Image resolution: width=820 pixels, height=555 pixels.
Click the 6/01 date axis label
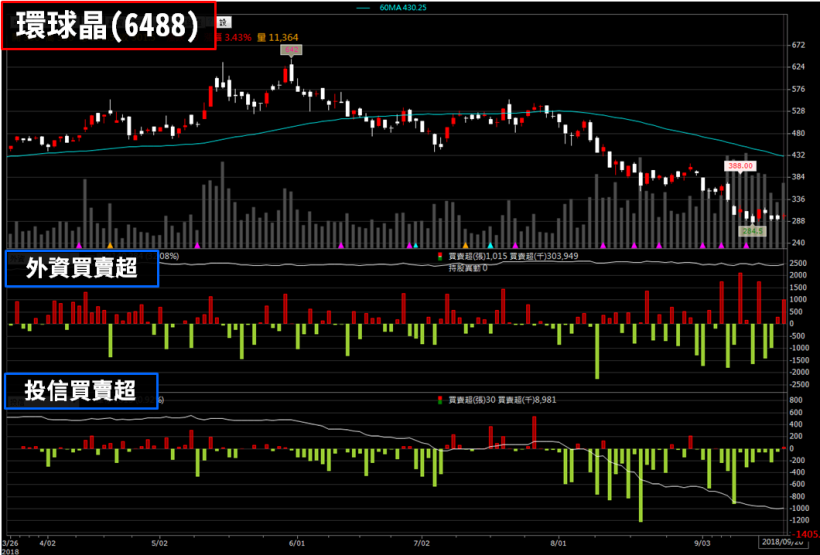tap(297, 542)
